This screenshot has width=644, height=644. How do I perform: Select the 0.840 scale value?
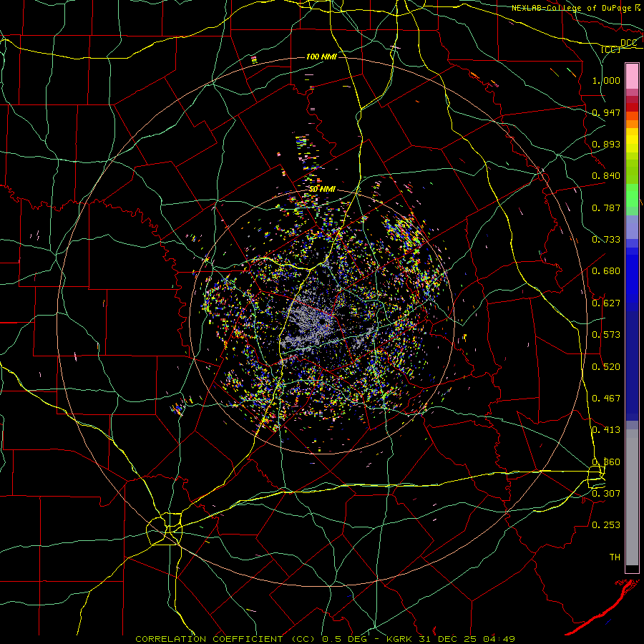606,176
